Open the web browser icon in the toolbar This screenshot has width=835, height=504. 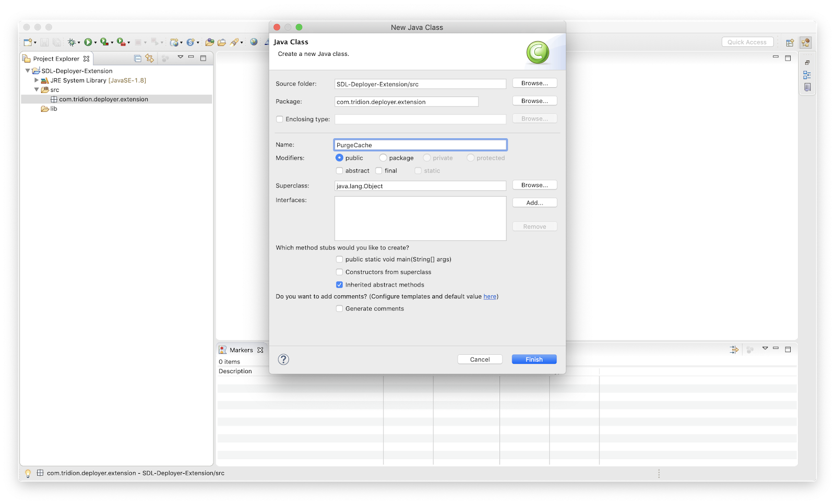point(254,42)
